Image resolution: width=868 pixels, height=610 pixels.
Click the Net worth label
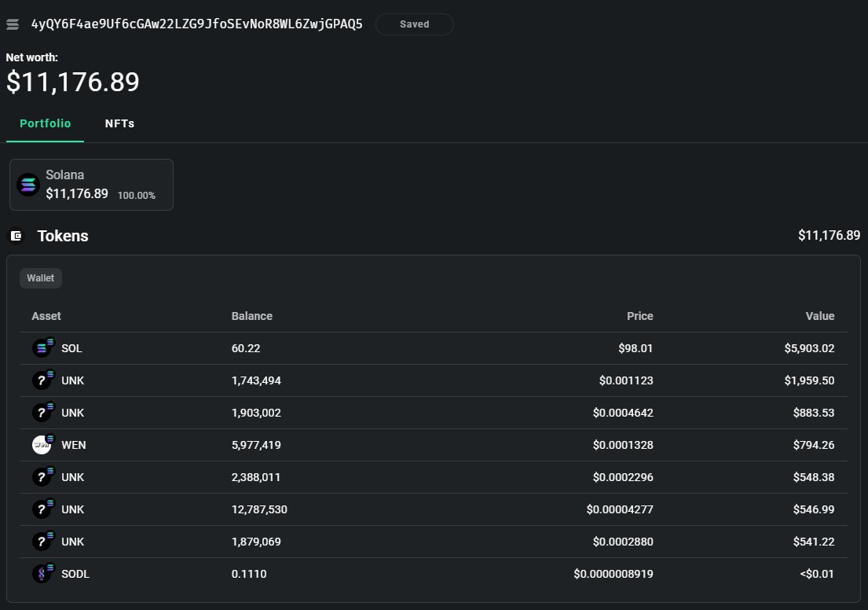[x=31, y=57]
